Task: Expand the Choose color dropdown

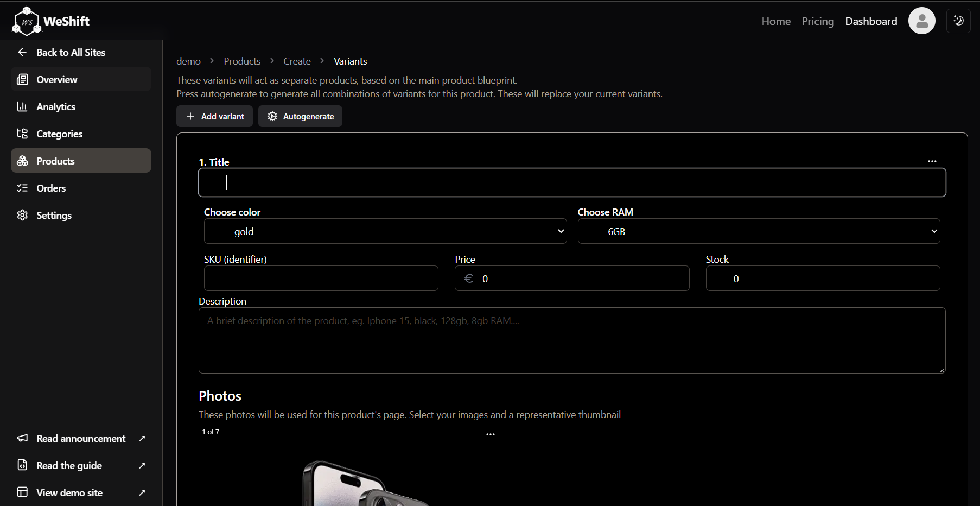Action: pyautogui.click(x=385, y=231)
